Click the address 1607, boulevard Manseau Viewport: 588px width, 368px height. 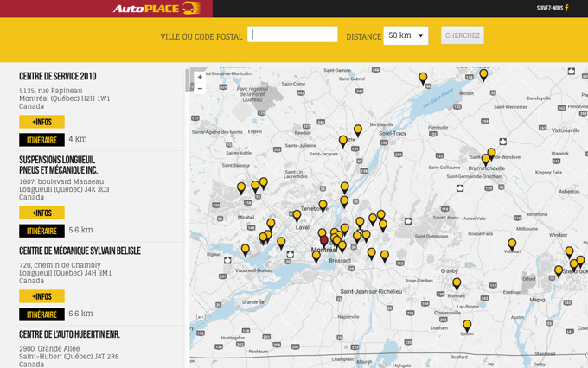[61, 181]
